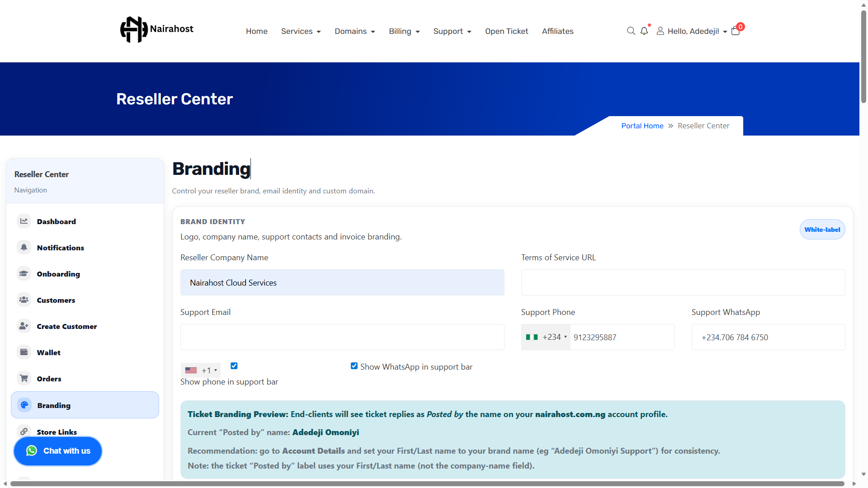The height and width of the screenshot is (488, 868).
Task: Click the horizontal page scrollbar
Action: coord(427,483)
